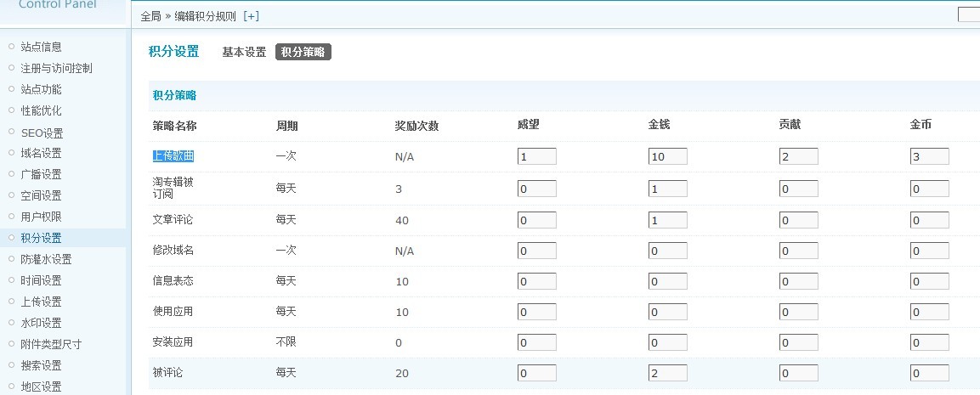Click the 全局 breadcrumb link

pyautogui.click(x=150, y=16)
